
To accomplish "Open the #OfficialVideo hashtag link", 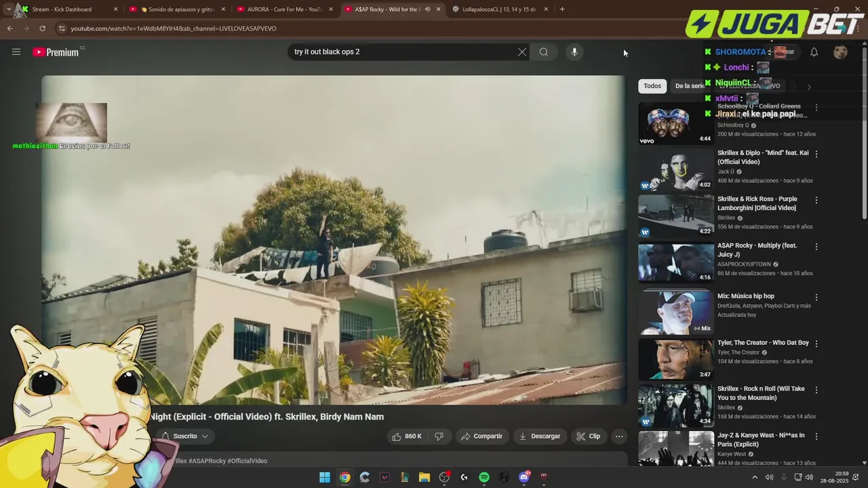I will [x=248, y=461].
